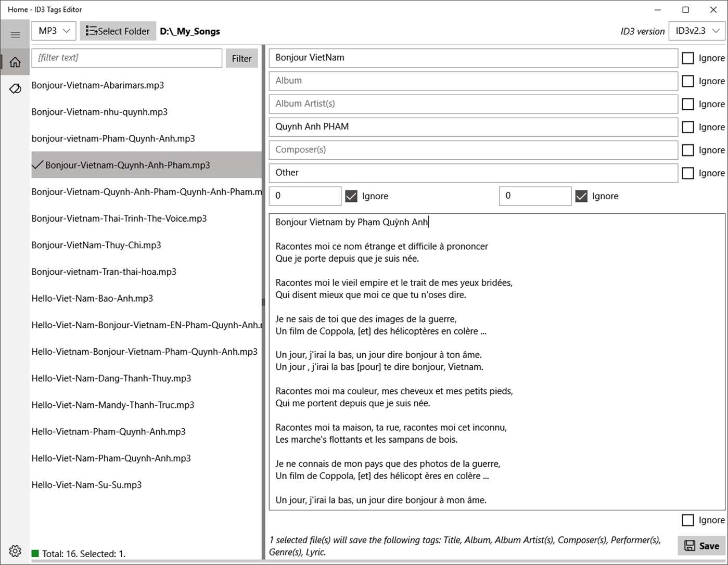Save tags with the Save button

701,546
